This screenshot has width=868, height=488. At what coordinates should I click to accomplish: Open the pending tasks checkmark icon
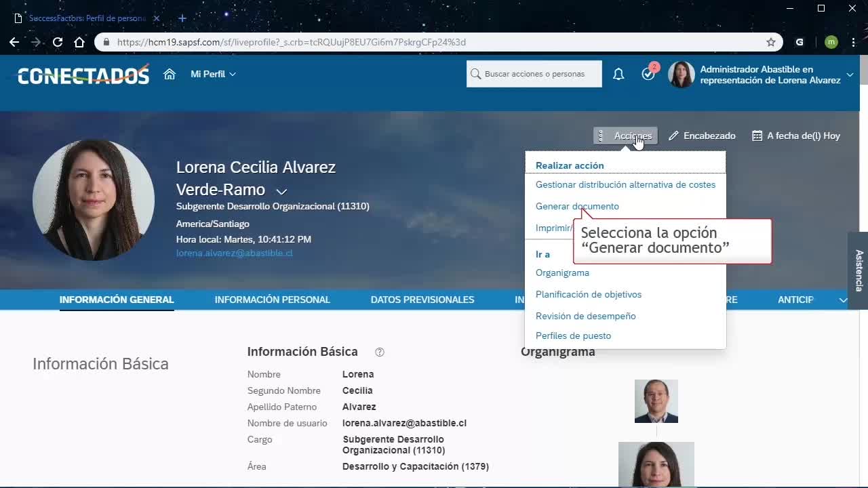point(648,74)
